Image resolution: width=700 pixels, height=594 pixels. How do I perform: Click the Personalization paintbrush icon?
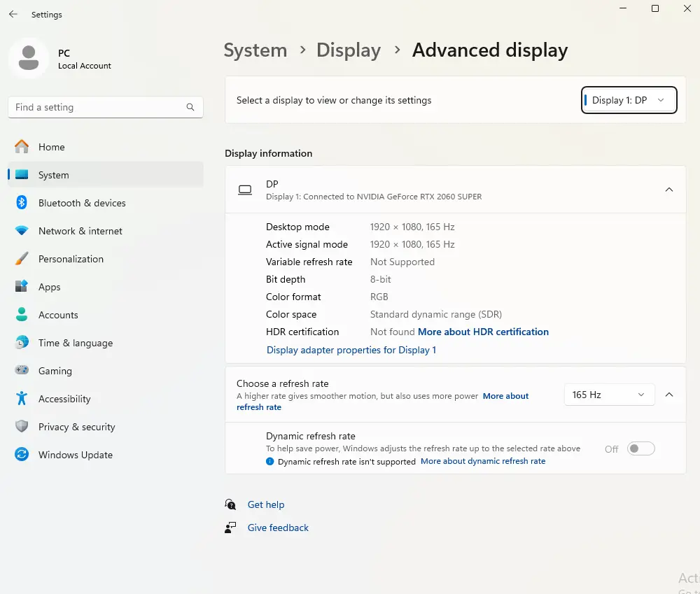click(22, 258)
